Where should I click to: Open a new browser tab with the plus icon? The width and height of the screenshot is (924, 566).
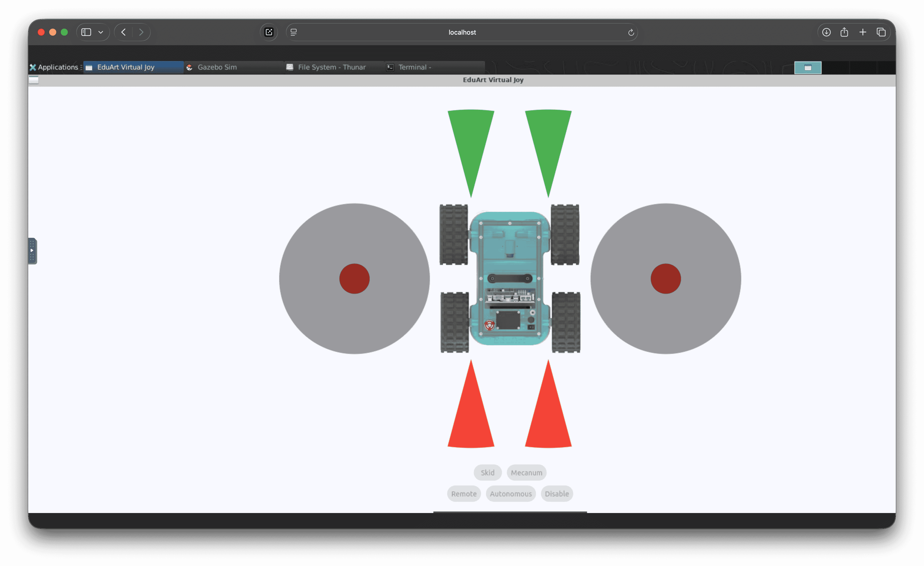pos(862,32)
